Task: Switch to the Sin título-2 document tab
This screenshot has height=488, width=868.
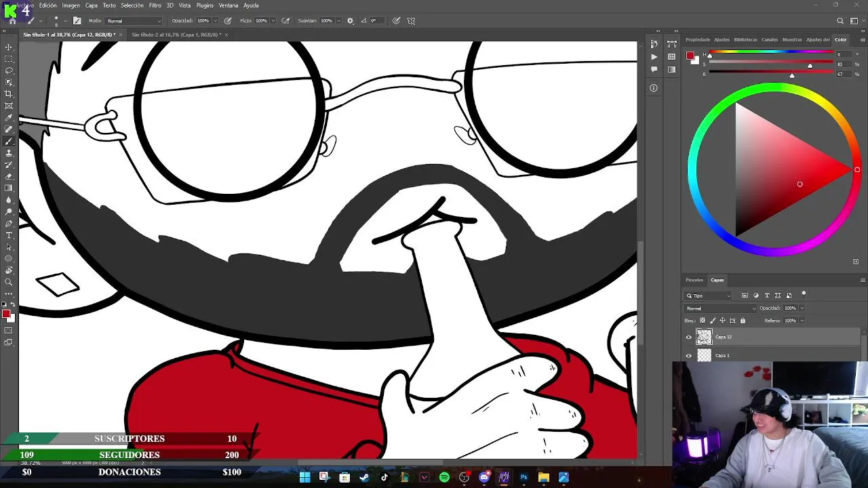Action: point(175,35)
